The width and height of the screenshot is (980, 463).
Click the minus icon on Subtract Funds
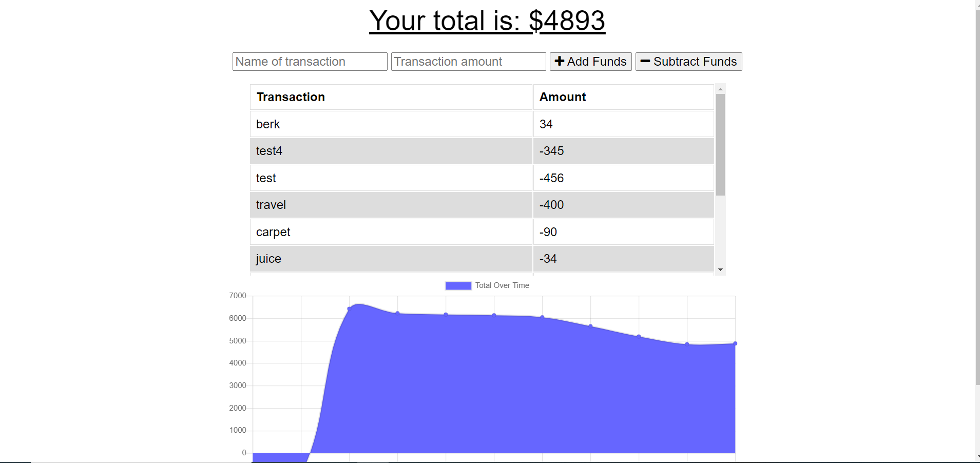[646, 61]
